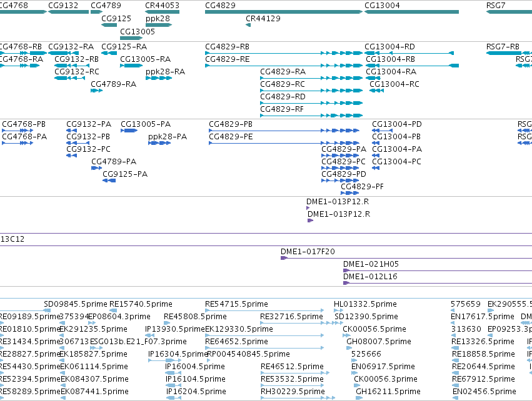Screen dimensions: 532x401
Task: Select the CR44053 gene label
Action: coord(162,6)
